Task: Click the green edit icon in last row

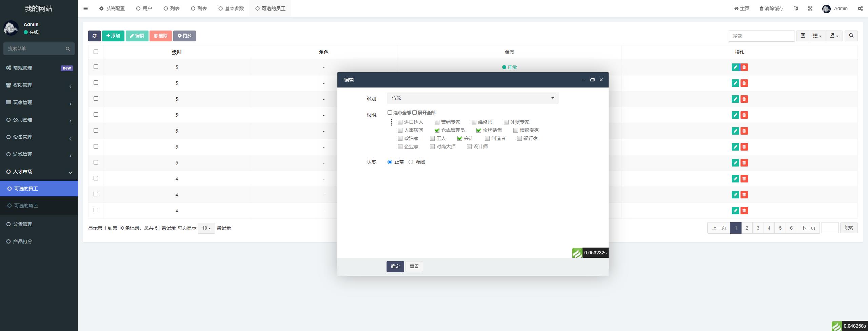Action: pos(735,211)
